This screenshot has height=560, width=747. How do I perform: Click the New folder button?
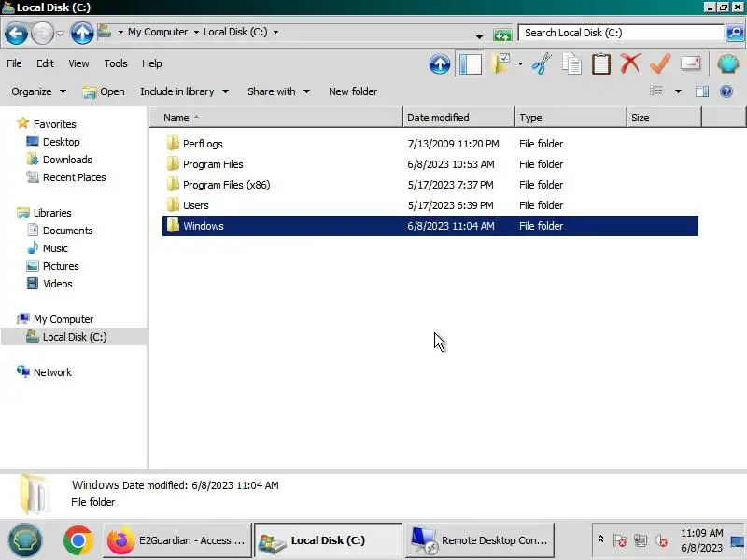[x=353, y=91]
